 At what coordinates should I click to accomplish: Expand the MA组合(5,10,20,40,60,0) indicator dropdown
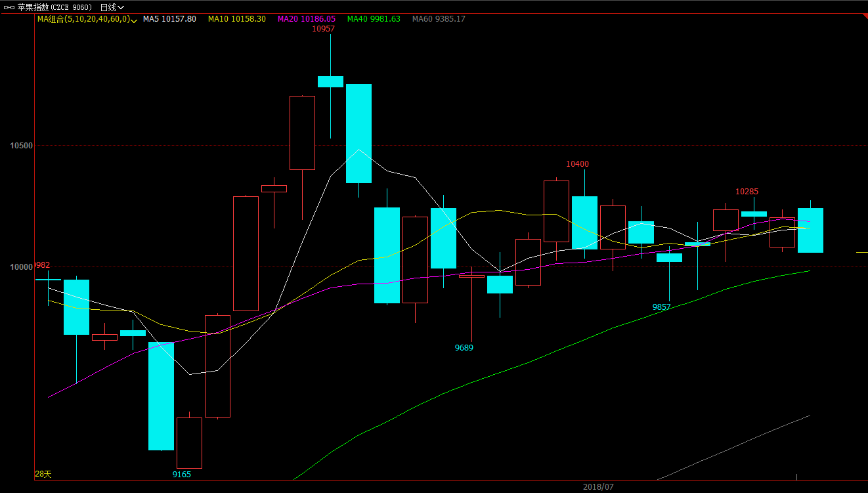pyautogui.click(x=87, y=19)
